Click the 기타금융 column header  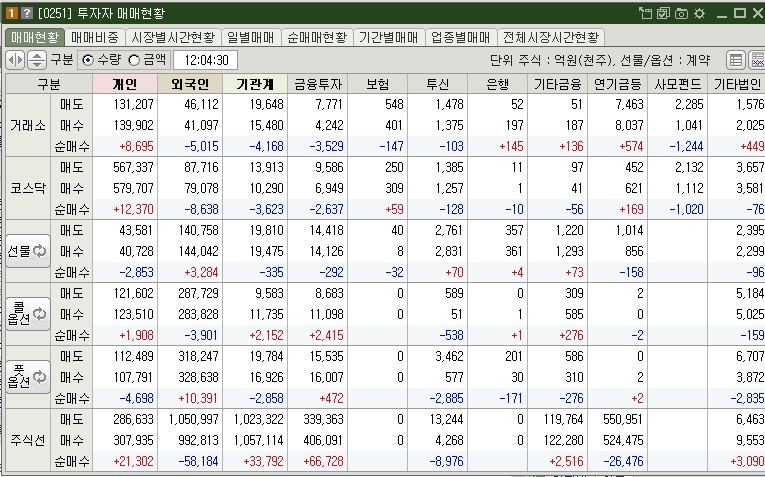point(558,84)
